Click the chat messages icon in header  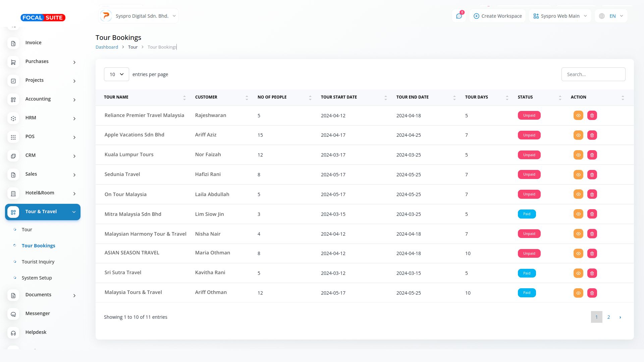coord(459,16)
